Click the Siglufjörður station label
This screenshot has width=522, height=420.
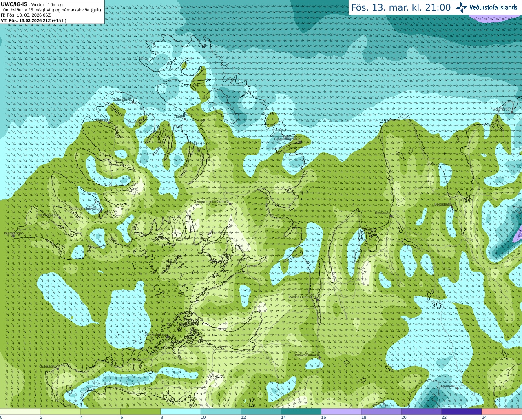502,109
